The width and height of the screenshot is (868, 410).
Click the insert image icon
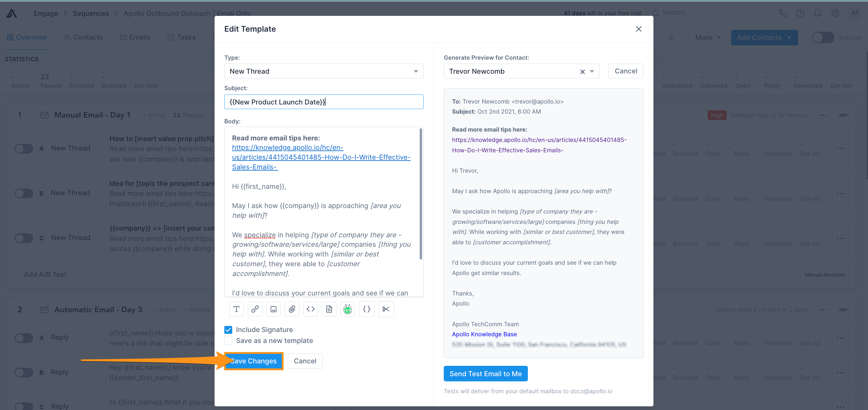click(273, 309)
